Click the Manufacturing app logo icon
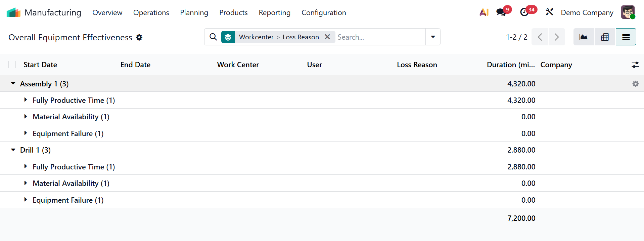Viewport: 644px width, 241px height. coord(13,13)
